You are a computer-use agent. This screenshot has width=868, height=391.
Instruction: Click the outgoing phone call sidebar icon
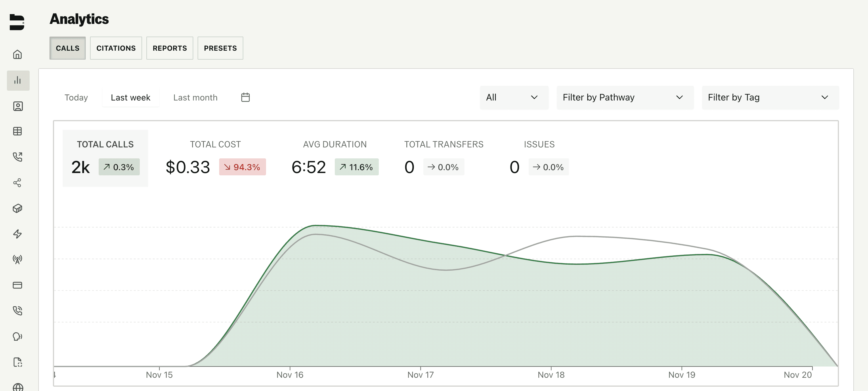click(x=18, y=157)
